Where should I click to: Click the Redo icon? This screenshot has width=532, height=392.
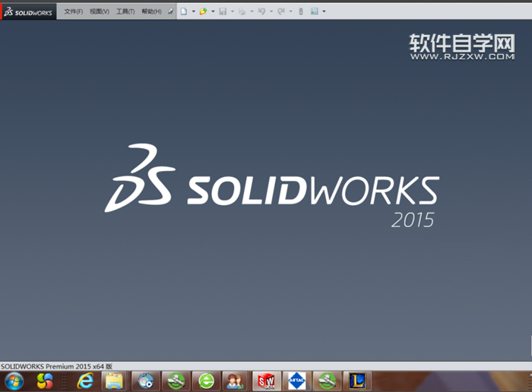click(x=281, y=11)
